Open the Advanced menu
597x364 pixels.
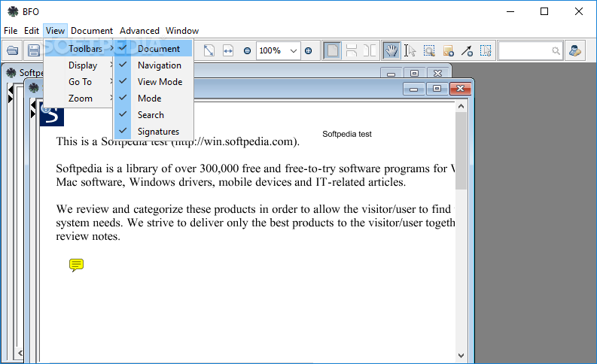[139, 30]
